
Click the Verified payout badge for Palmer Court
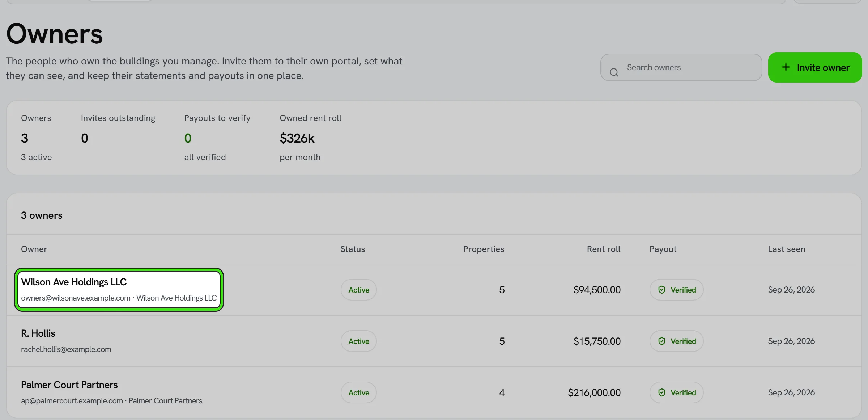[x=676, y=392]
